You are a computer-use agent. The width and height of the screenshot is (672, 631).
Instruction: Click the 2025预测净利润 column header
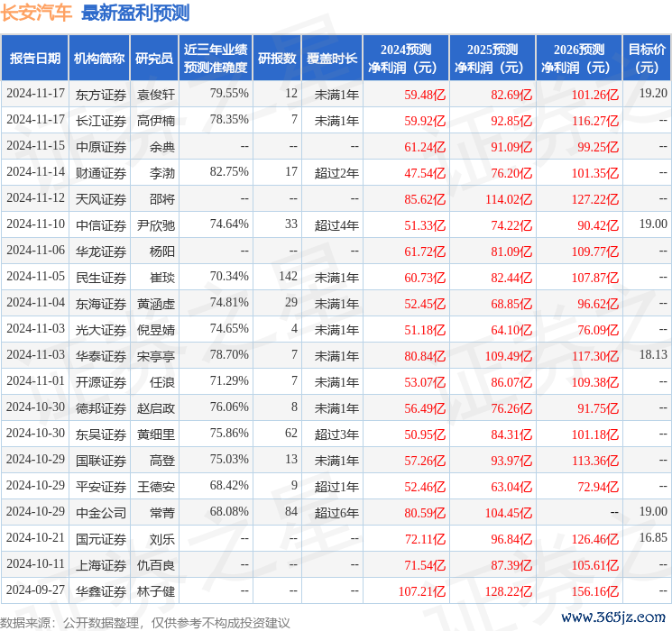(x=492, y=59)
